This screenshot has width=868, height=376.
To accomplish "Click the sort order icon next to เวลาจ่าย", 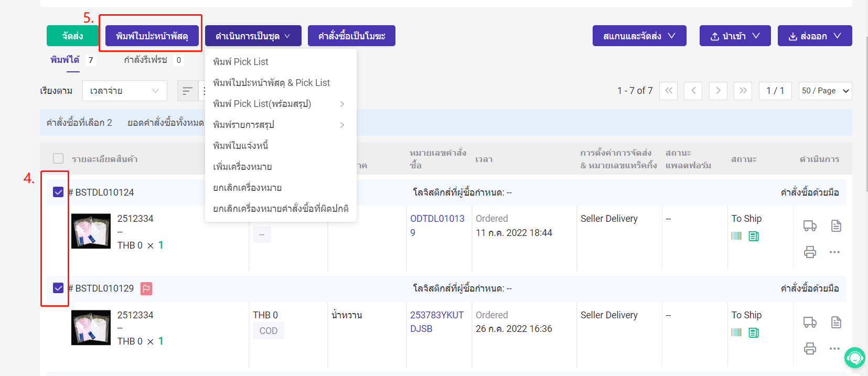I will click(187, 91).
